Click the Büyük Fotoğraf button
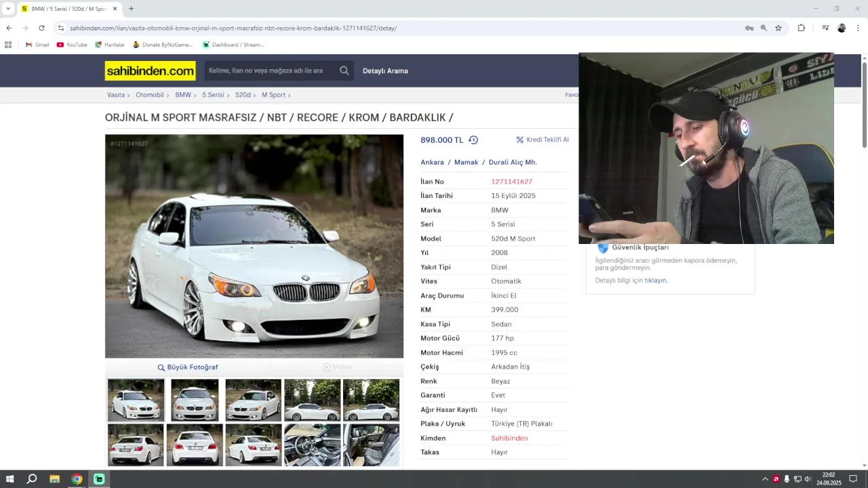The height and width of the screenshot is (488, 868). point(187,367)
